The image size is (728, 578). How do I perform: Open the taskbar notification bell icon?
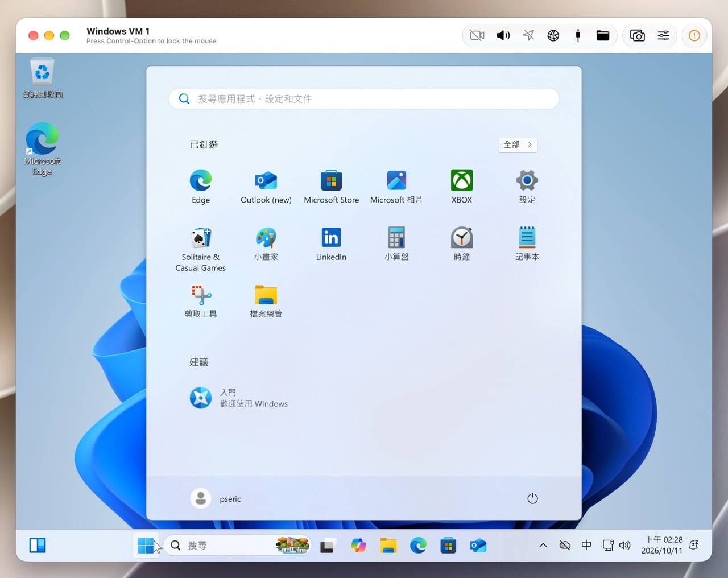pos(693,546)
